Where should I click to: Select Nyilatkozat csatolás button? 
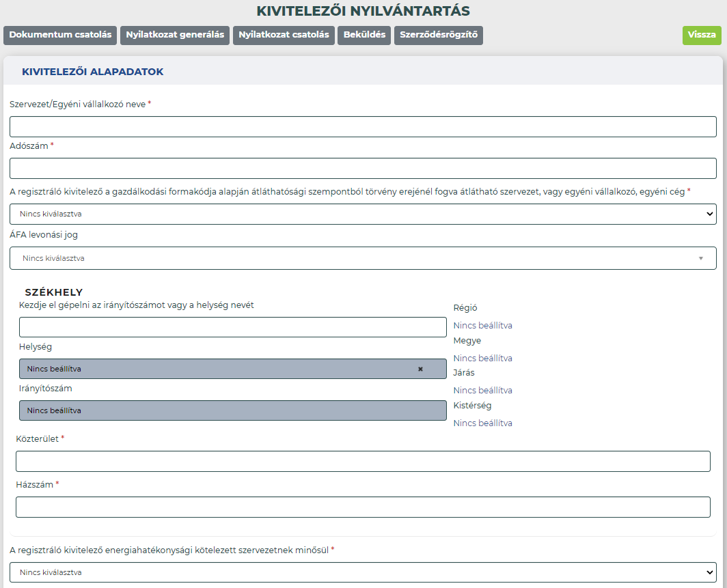coord(284,36)
